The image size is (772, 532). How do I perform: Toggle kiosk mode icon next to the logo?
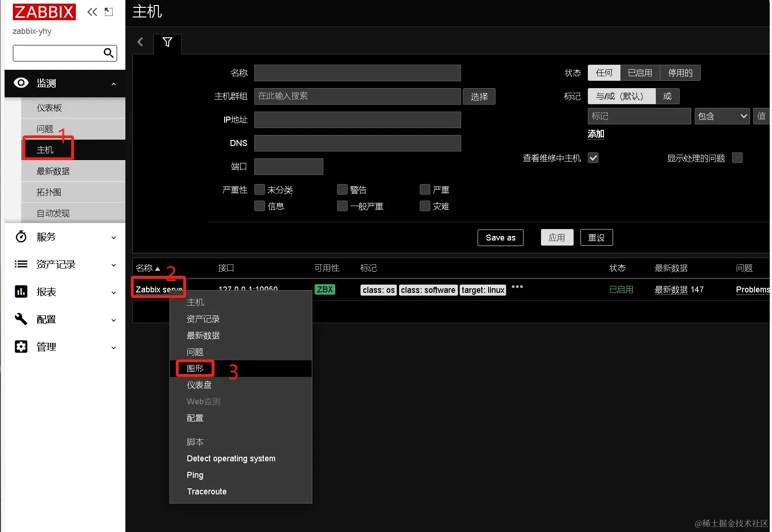click(x=109, y=12)
